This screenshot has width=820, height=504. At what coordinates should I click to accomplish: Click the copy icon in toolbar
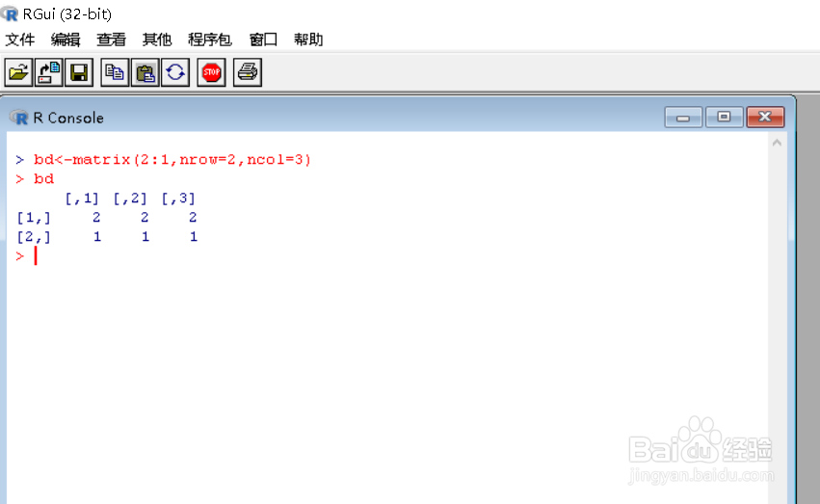(115, 72)
